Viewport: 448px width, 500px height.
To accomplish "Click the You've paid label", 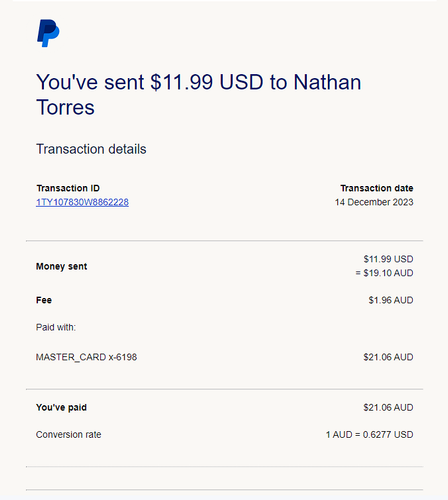I will 61,407.
